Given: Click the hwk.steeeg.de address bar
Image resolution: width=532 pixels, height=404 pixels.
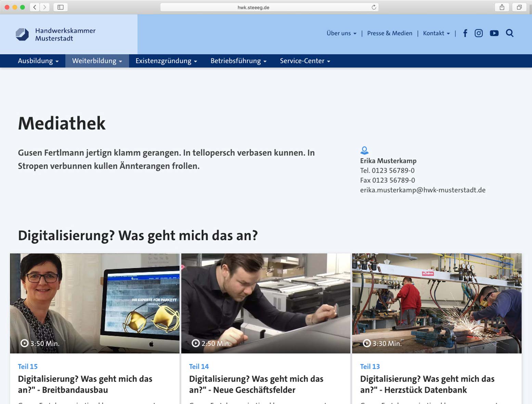Looking at the screenshot, I should pos(253,7).
